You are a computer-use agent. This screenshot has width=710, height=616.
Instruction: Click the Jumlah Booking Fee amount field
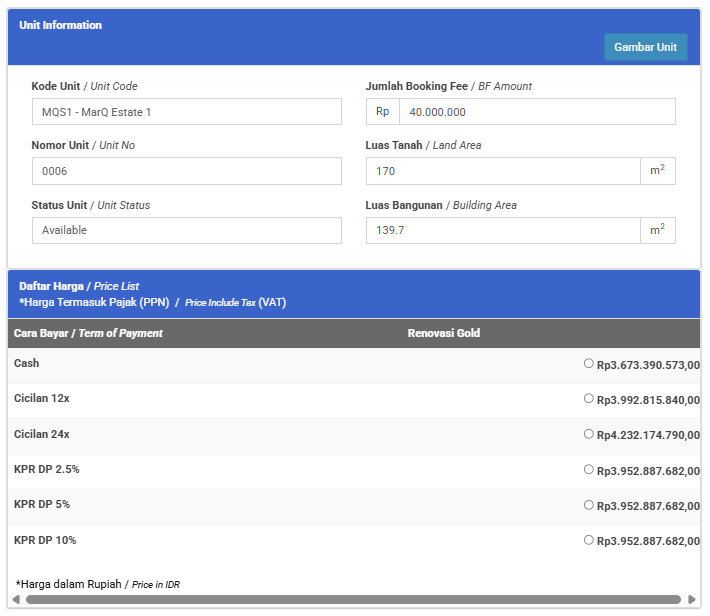(x=536, y=112)
